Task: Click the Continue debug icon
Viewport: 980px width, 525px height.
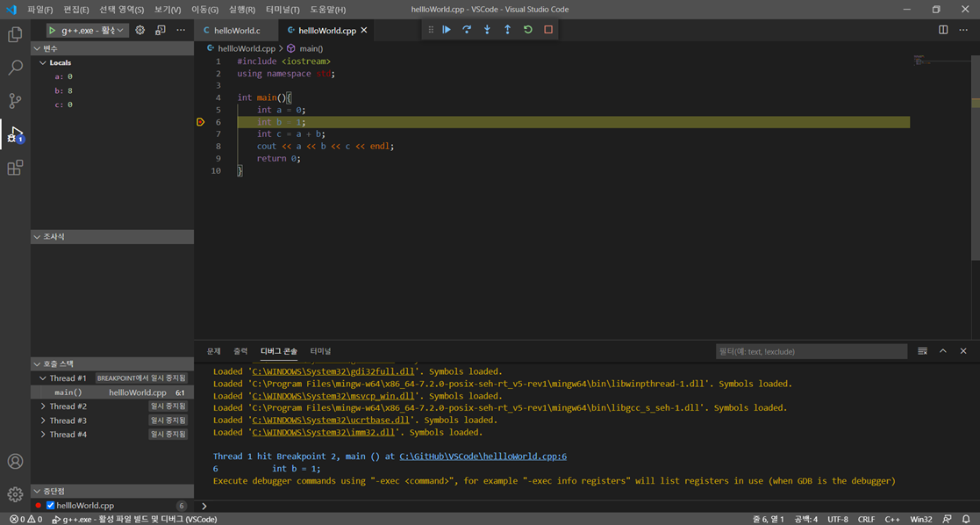Action: pos(447,29)
